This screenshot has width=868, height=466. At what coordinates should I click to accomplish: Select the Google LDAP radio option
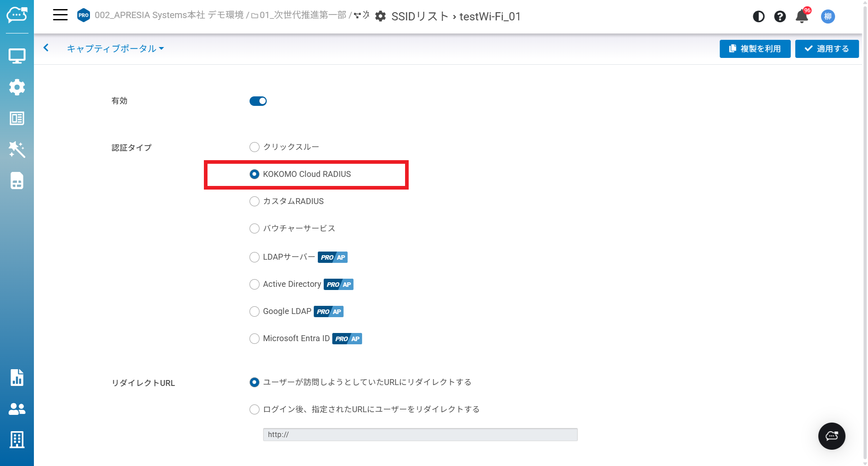255,311
